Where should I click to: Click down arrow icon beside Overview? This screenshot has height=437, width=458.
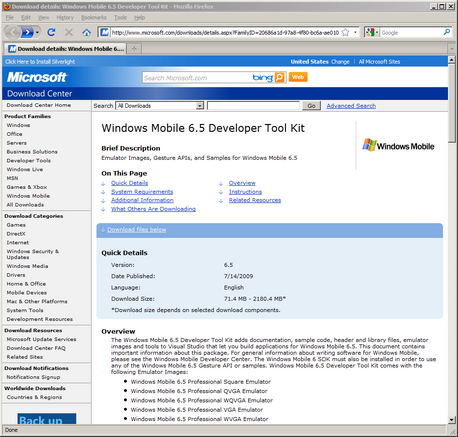221,184
